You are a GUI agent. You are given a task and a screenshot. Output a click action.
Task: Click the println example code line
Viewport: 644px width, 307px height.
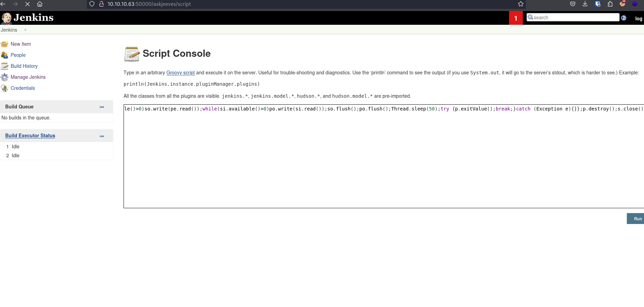point(192,84)
